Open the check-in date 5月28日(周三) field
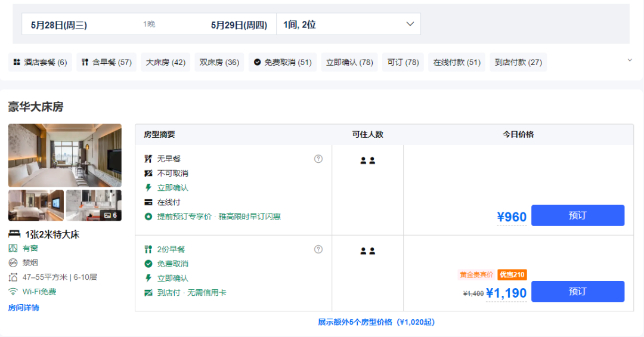This screenshot has height=337, width=644. coord(58,24)
